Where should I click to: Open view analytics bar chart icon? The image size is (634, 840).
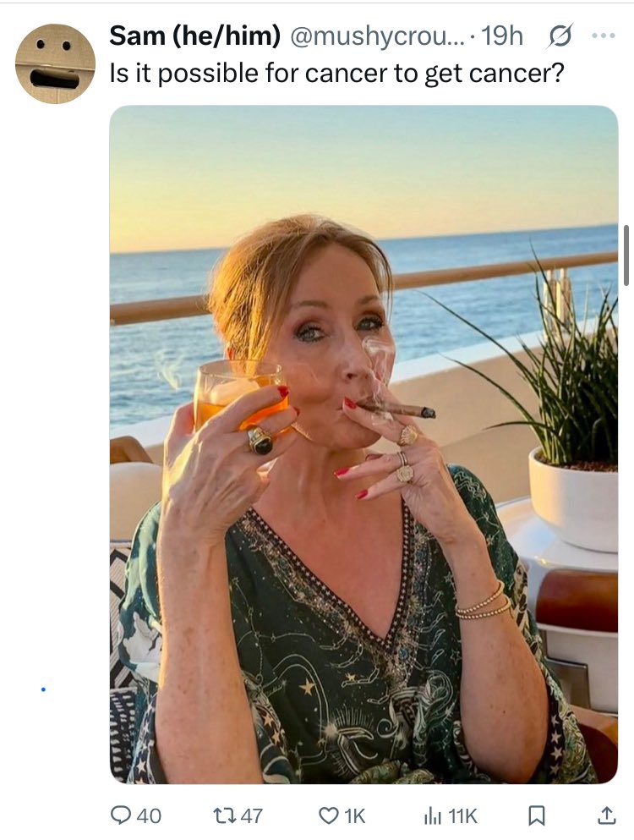pos(432,815)
